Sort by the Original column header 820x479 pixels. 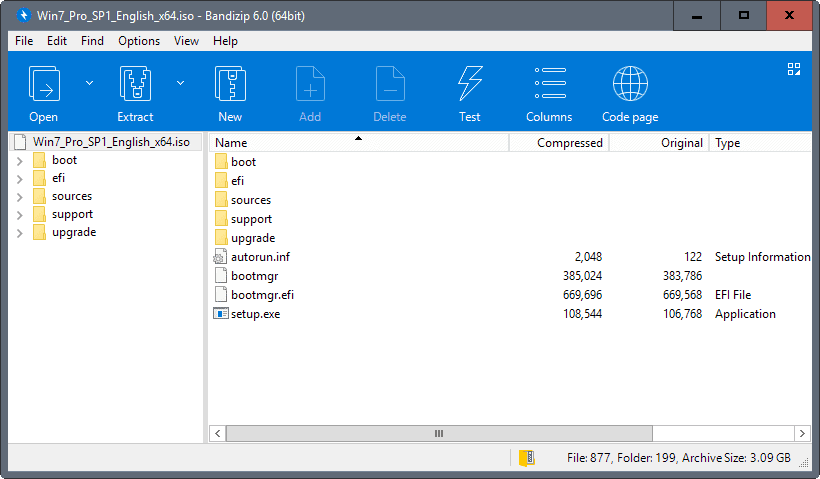point(659,142)
